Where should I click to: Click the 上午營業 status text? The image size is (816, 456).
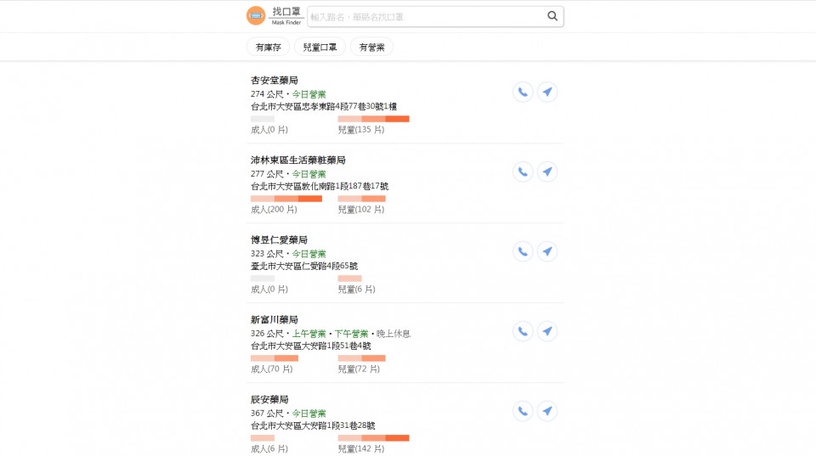pos(309,334)
